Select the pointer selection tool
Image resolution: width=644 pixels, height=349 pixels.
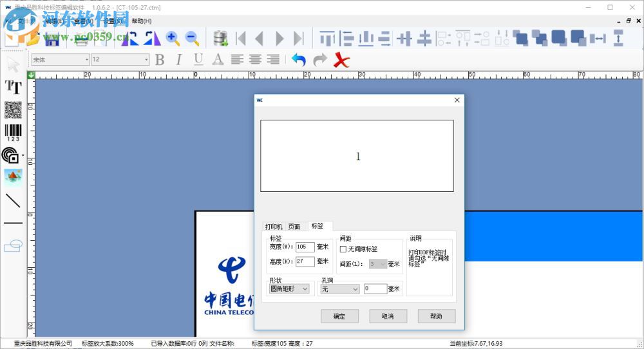tap(13, 64)
